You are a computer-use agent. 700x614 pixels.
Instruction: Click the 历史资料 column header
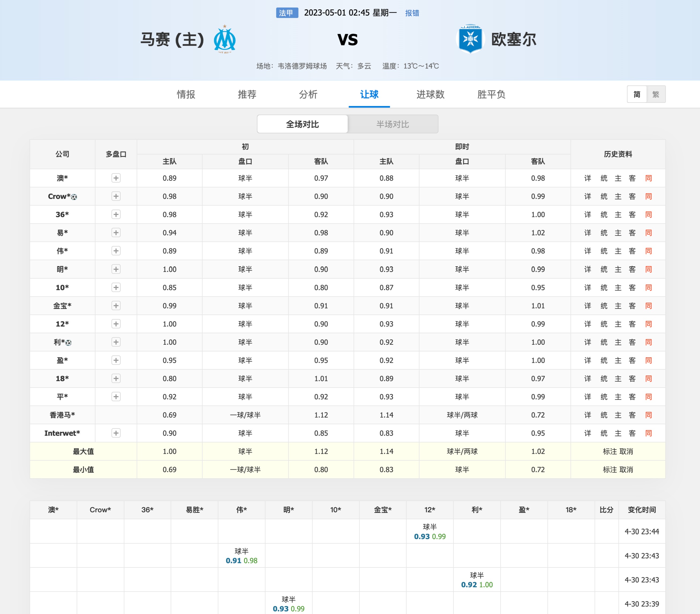(x=618, y=154)
